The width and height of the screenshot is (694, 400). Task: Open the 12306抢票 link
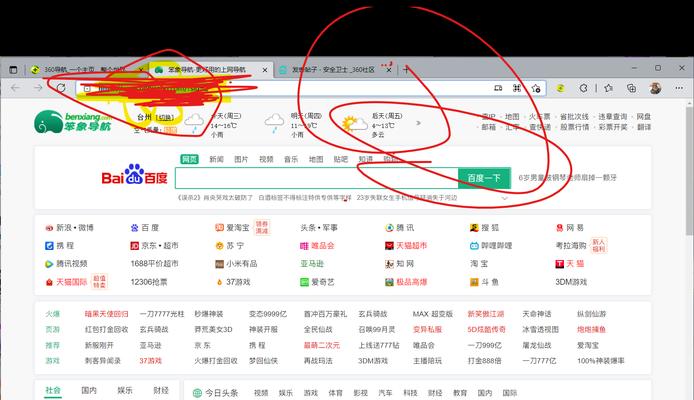[x=149, y=282]
